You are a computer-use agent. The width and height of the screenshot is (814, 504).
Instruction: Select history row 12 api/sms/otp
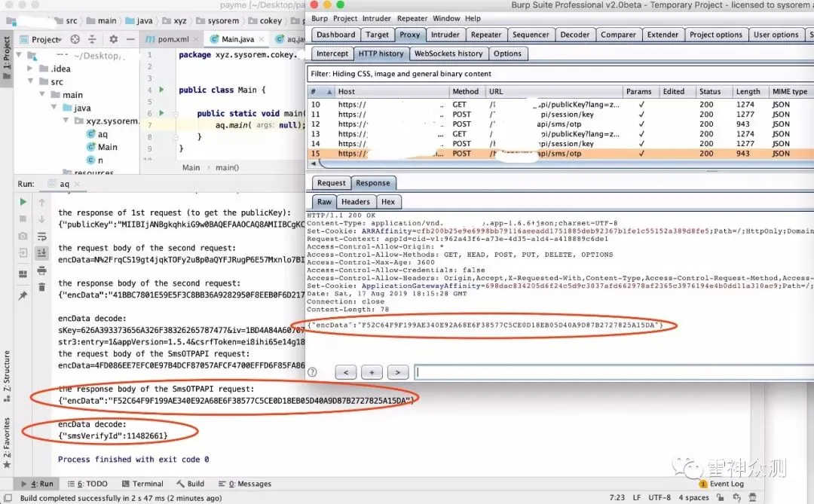pos(561,124)
